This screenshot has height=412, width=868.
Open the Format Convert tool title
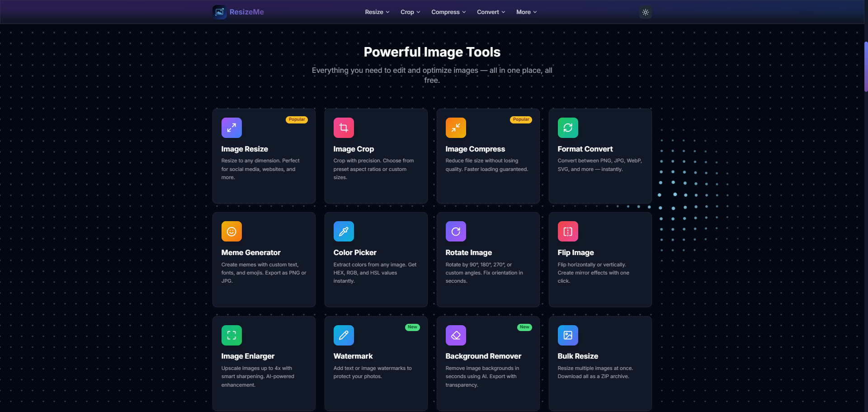pos(585,149)
